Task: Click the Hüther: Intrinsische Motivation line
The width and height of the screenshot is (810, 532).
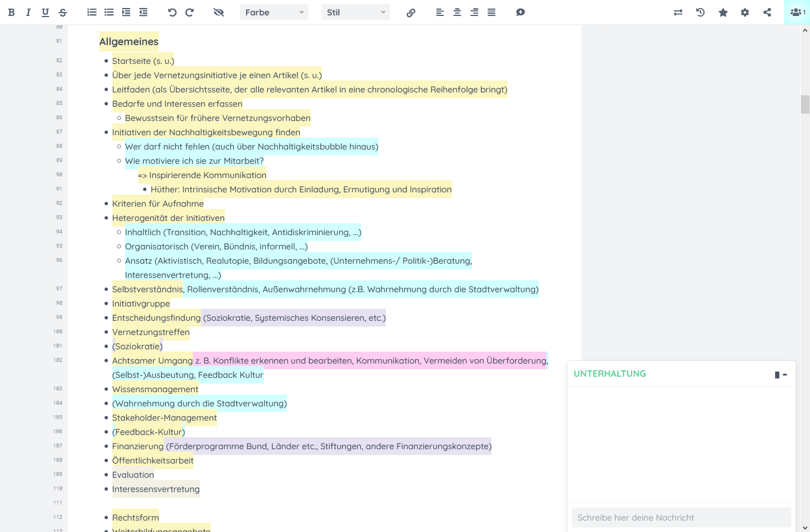Action: (301, 190)
